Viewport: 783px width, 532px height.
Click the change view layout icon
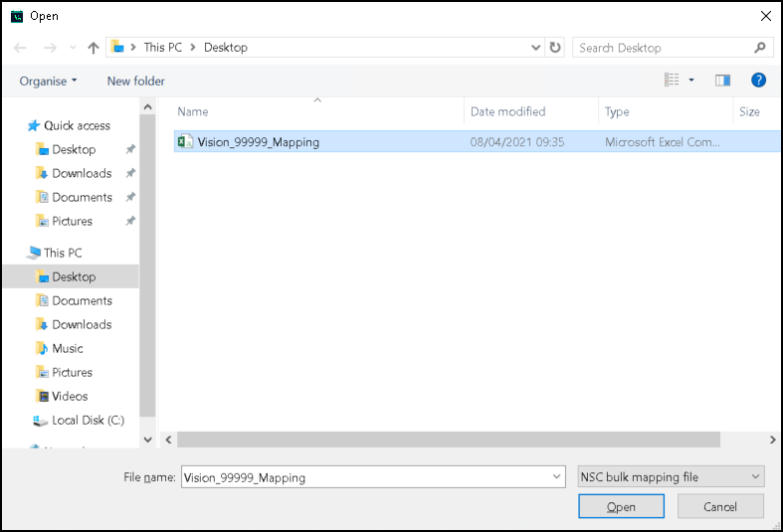673,81
